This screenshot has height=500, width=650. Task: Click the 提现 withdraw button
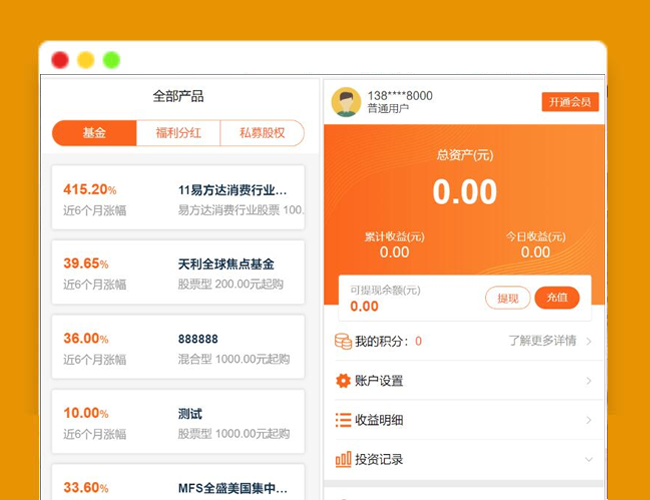(x=507, y=298)
